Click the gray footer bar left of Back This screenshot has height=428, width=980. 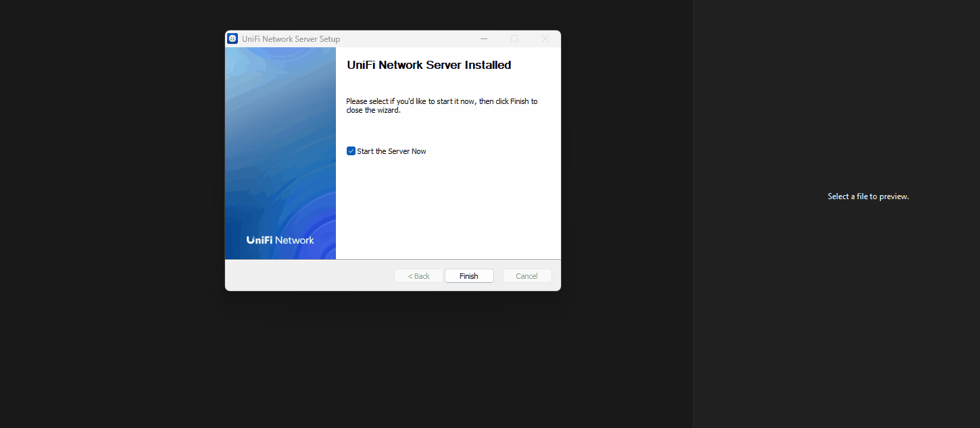tap(308, 276)
